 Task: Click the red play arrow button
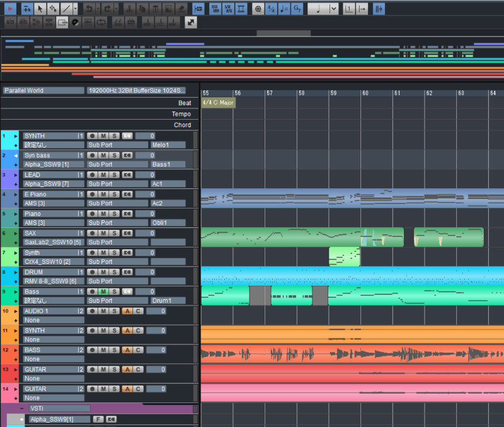point(10,9)
